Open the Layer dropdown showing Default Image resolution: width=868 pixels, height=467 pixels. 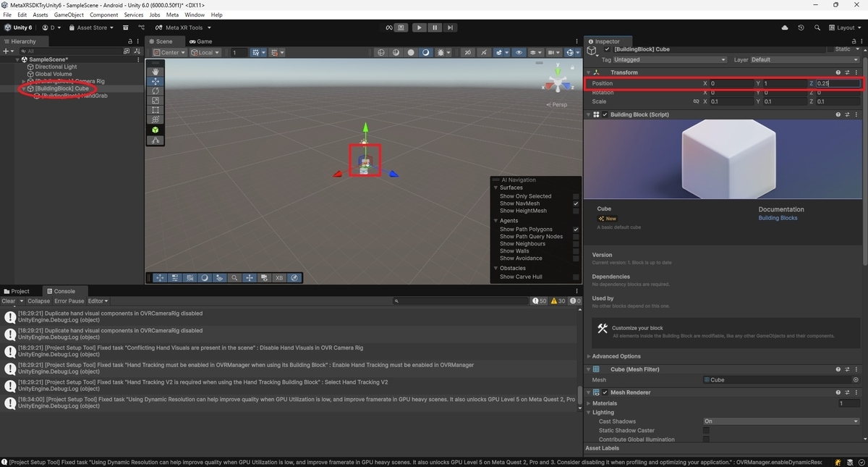coord(805,59)
